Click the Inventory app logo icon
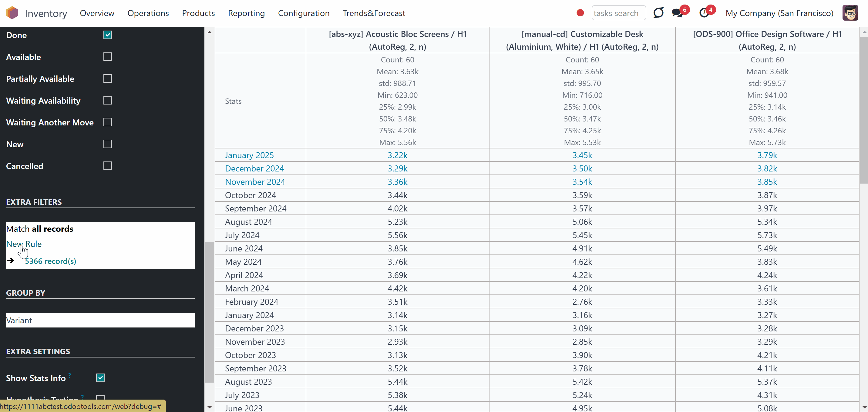The height and width of the screenshot is (412, 868). pyautogui.click(x=12, y=13)
